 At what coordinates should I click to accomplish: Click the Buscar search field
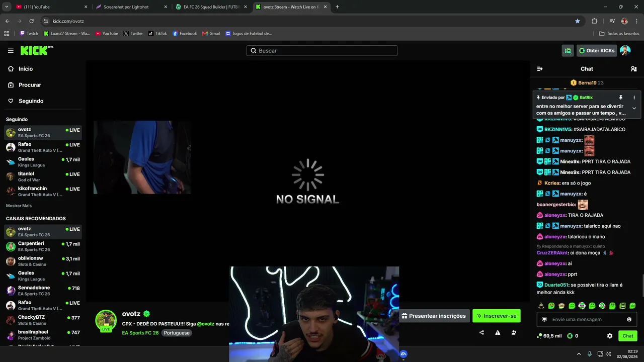click(322, 51)
